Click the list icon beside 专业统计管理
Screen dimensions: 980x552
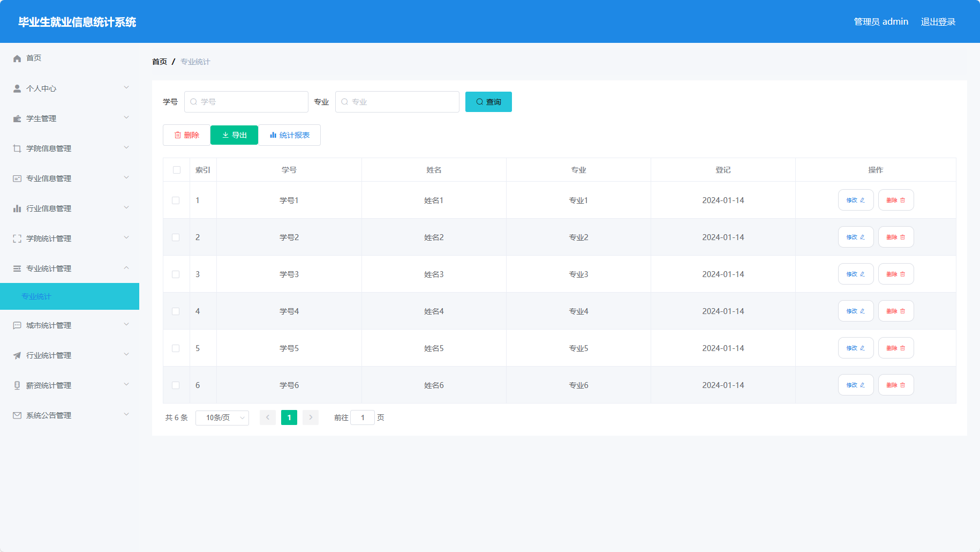coord(17,268)
